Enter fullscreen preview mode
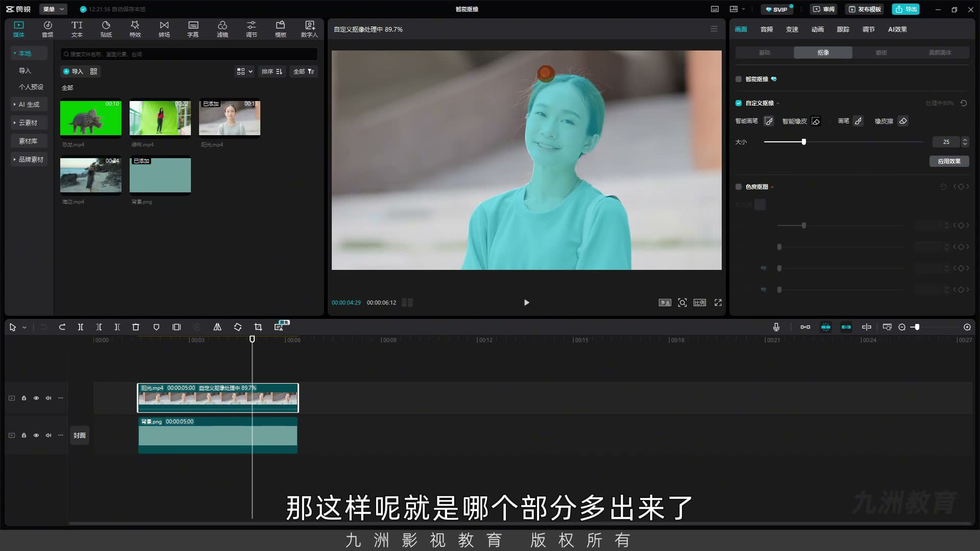Screen dimensions: 980x551 pyautogui.click(x=718, y=303)
